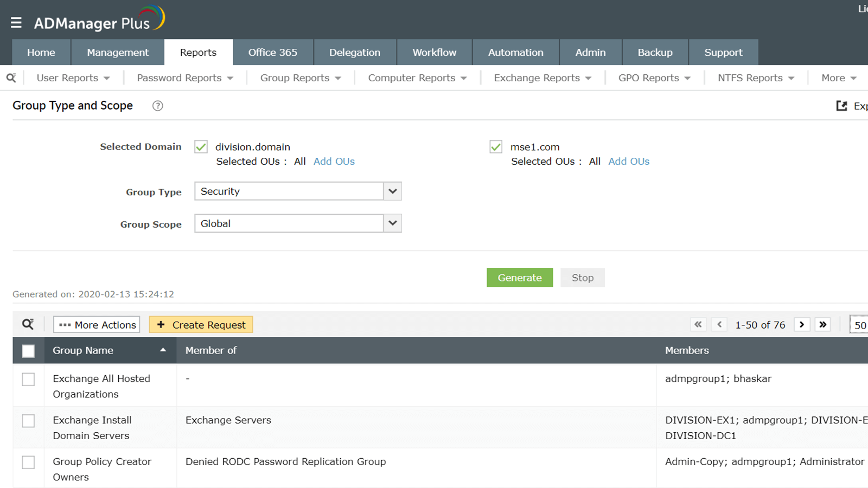Open the results table search icon
The height and width of the screenshot is (488, 868).
point(28,324)
